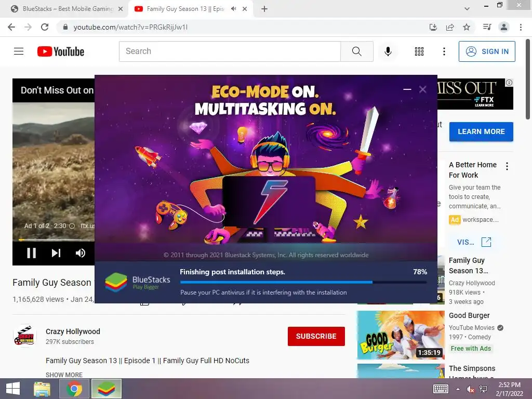
Task: Go to the YouTube home logo
Action: 61,51
